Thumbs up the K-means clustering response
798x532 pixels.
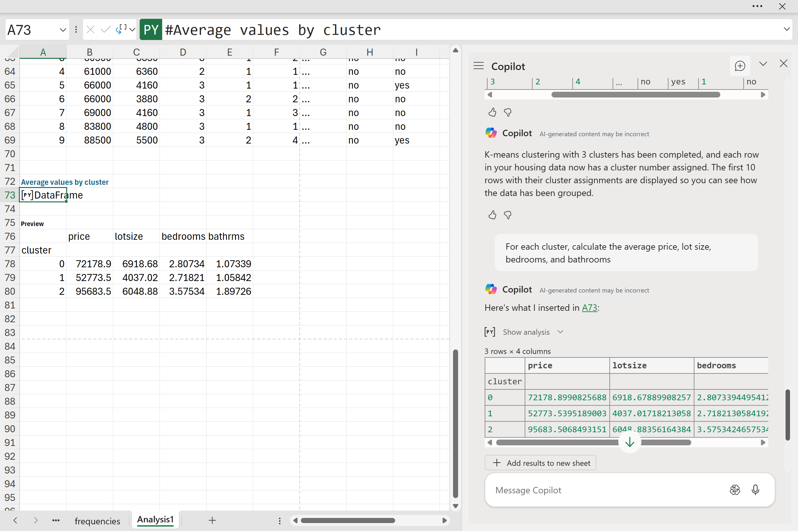(x=492, y=215)
